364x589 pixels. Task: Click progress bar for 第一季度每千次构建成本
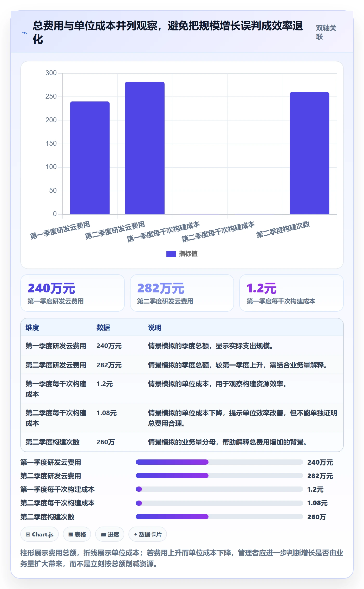click(219, 489)
